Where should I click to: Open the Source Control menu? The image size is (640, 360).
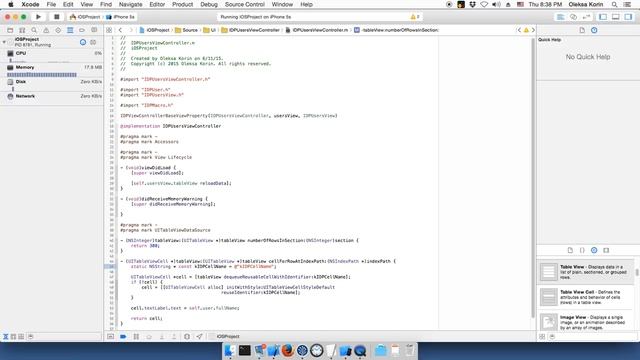[x=244, y=4]
